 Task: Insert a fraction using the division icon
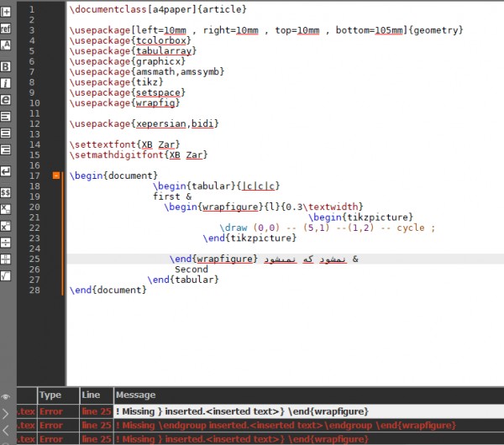[5, 243]
